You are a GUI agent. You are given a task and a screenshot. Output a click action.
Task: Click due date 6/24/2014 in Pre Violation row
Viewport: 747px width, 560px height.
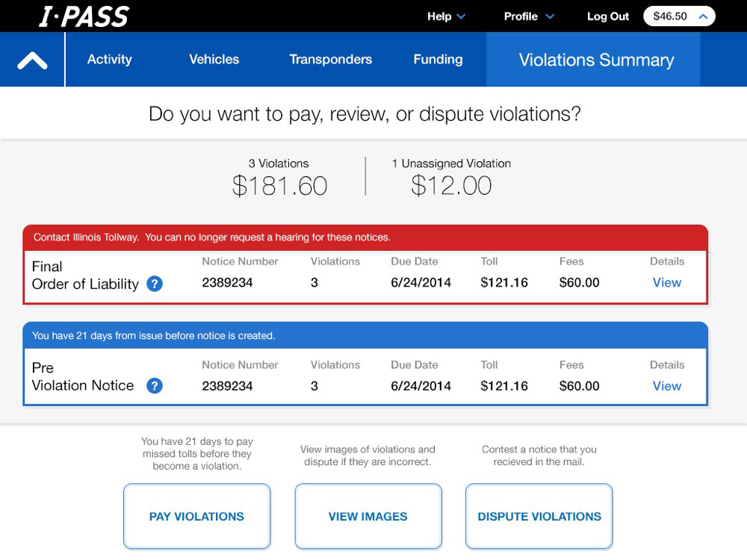click(421, 386)
